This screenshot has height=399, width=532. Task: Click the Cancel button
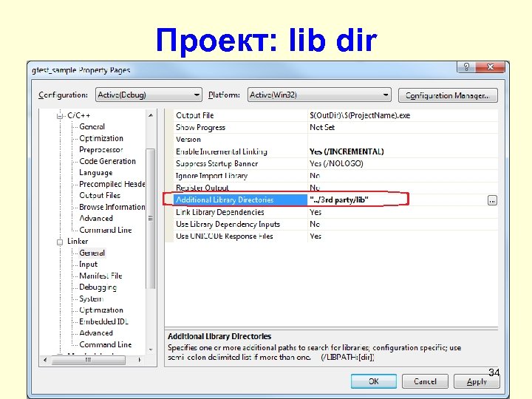click(x=425, y=381)
